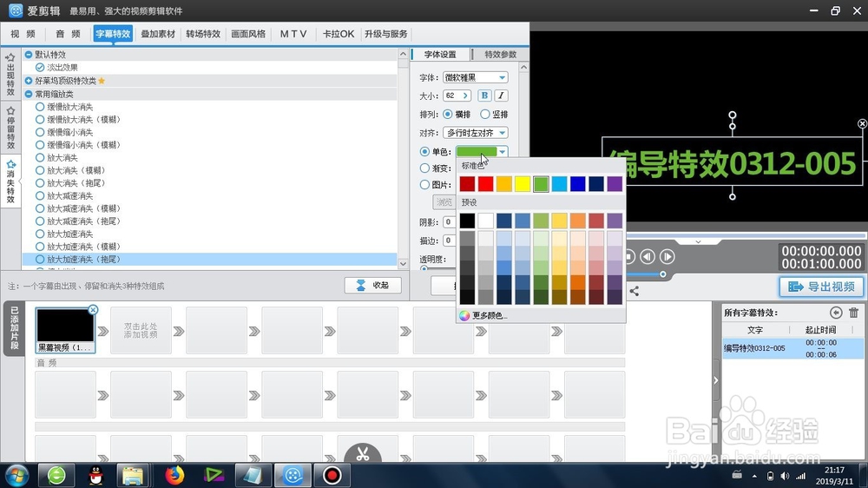Click the scissors cut icon on the timeline

363,453
